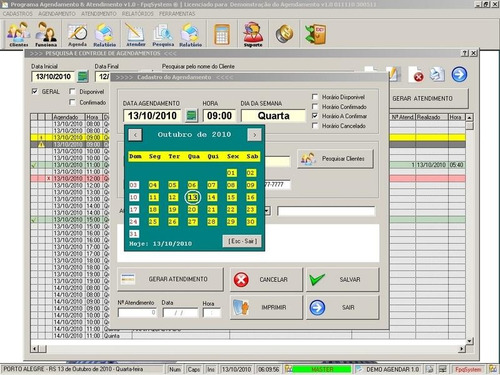Open the RELATÓRIOS menu
Image resolution: width=500 pixels, height=375 pixels.
tap(138, 14)
